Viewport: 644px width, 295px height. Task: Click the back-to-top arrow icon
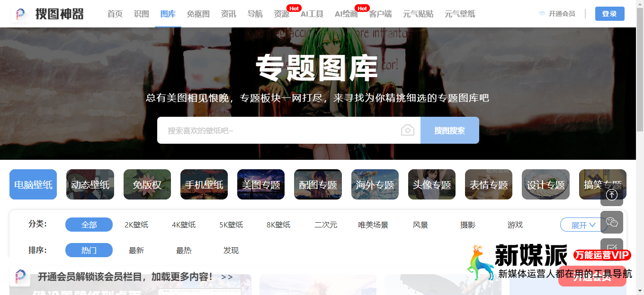pos(612,195)
